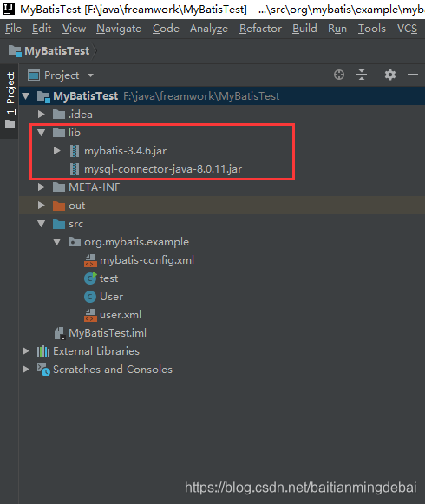Collapse the org.mybatis.example package arrow

pos(57,242)
